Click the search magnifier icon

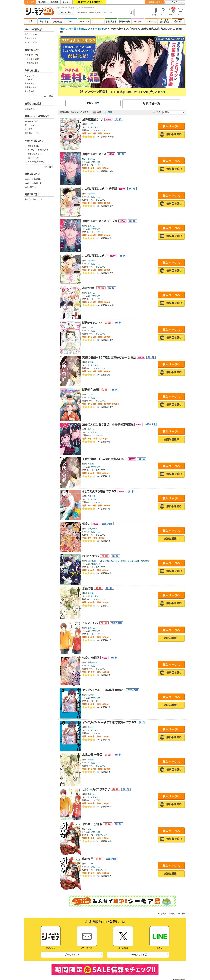point(130,13)
